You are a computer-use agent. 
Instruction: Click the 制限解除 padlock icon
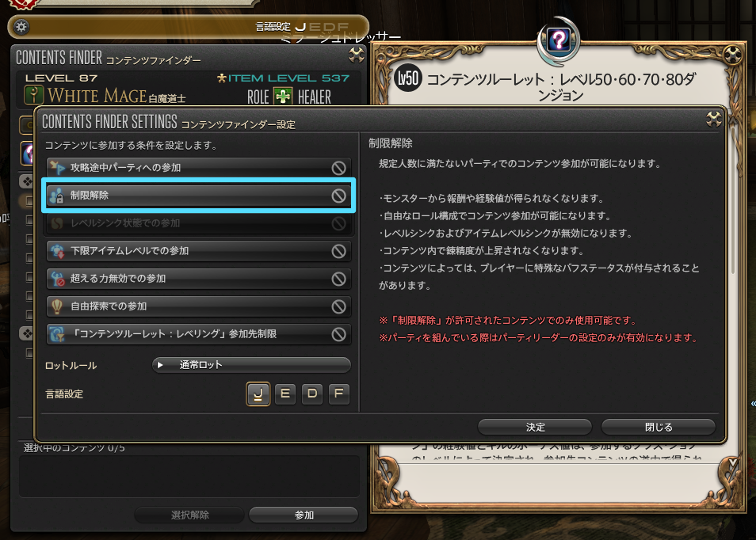[x=57, y=196]
